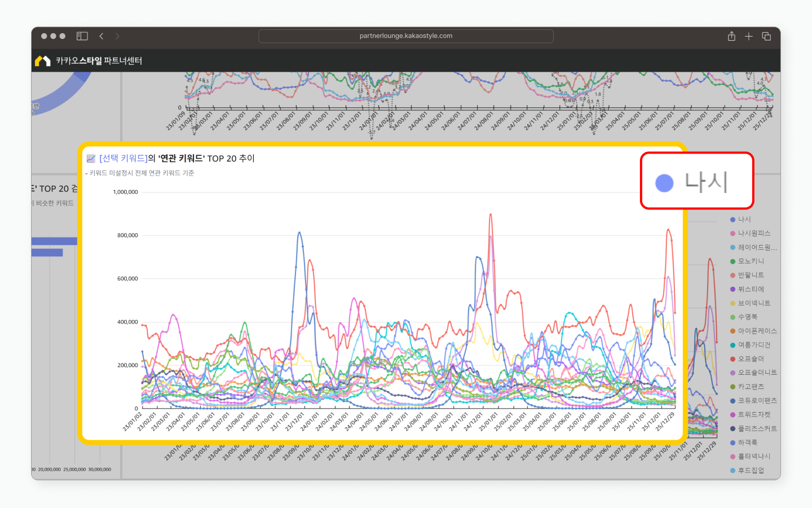Open a new tab with plus icon
The height and width of the screenshot is (508, 812).
[749, 36]
